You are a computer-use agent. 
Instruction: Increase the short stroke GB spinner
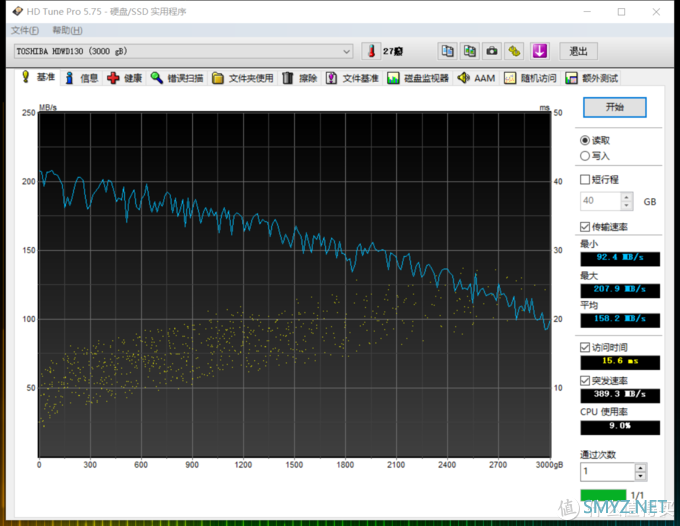627,197
